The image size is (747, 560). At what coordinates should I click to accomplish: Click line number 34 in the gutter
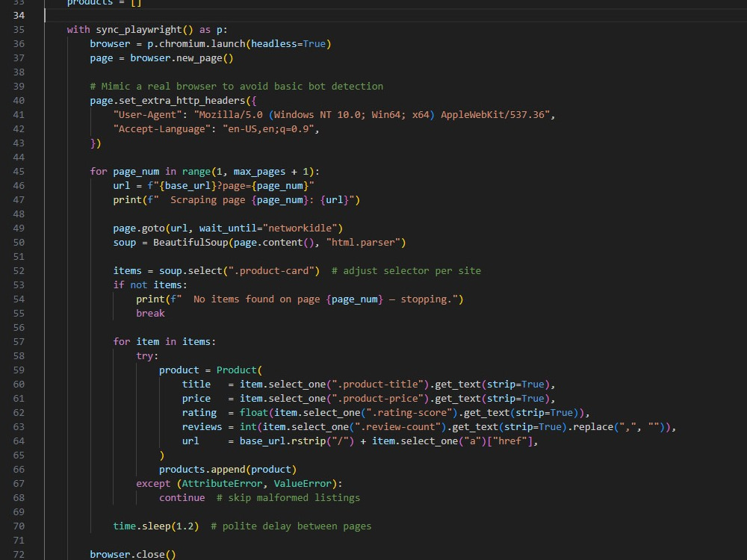point(19,15)
